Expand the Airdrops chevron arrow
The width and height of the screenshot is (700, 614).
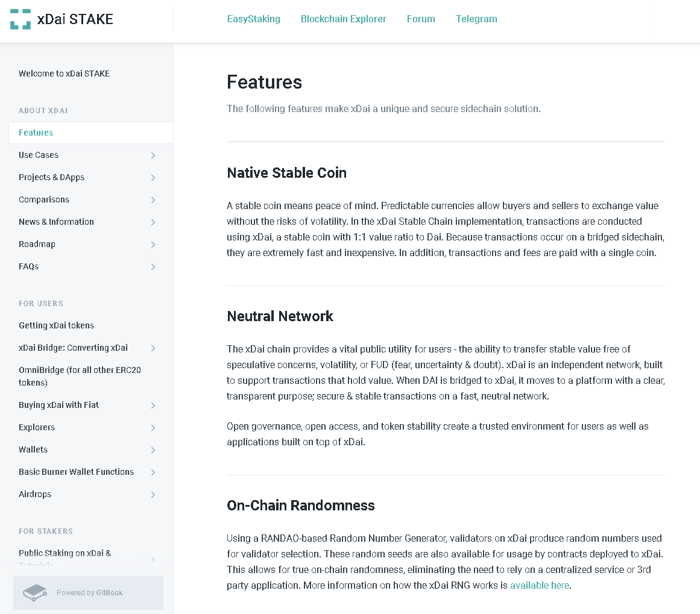153,495
